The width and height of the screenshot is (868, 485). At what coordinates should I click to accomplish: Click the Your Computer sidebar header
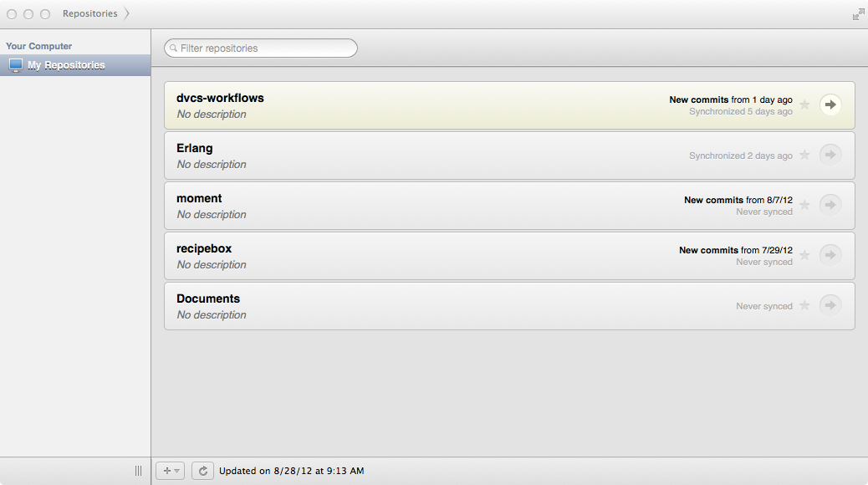[x=38, y=46]
